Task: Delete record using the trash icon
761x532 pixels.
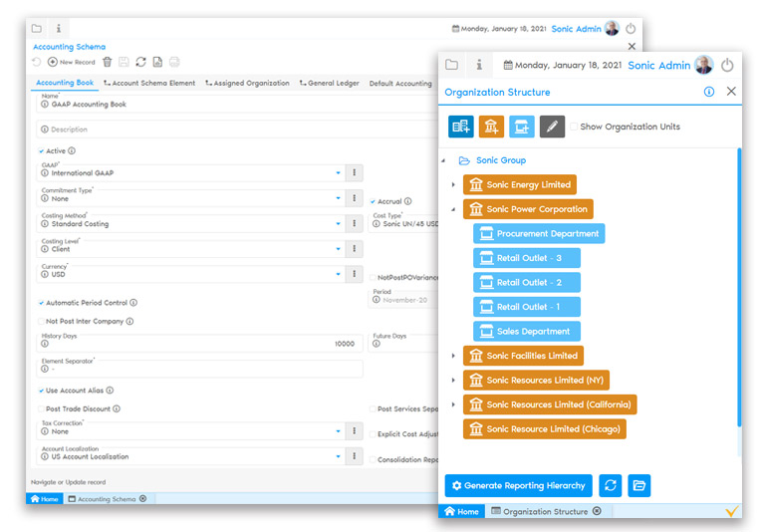Action: point(108,62)
